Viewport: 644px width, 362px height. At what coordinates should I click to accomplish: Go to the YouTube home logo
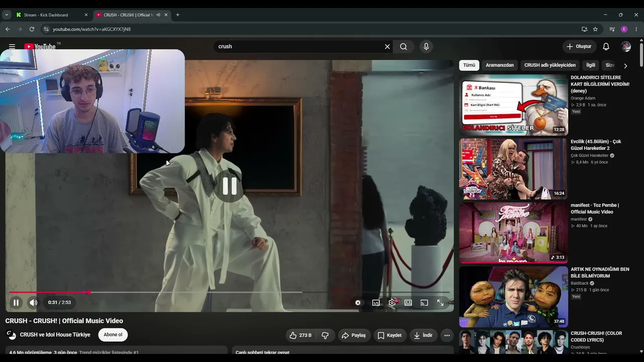click(x=40, y=47)
